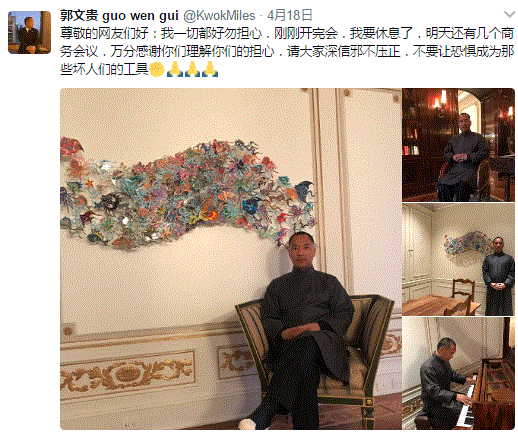The height and width of the screenshot is (438, 518).
Task: Click the colorful wall sculpture in large photo
Action: [188, 193]
